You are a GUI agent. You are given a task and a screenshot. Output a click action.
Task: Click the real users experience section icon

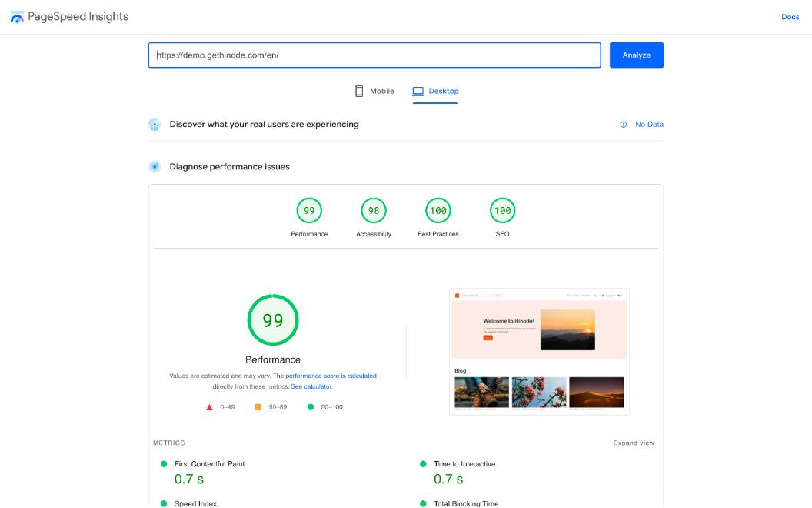[155, 125]
